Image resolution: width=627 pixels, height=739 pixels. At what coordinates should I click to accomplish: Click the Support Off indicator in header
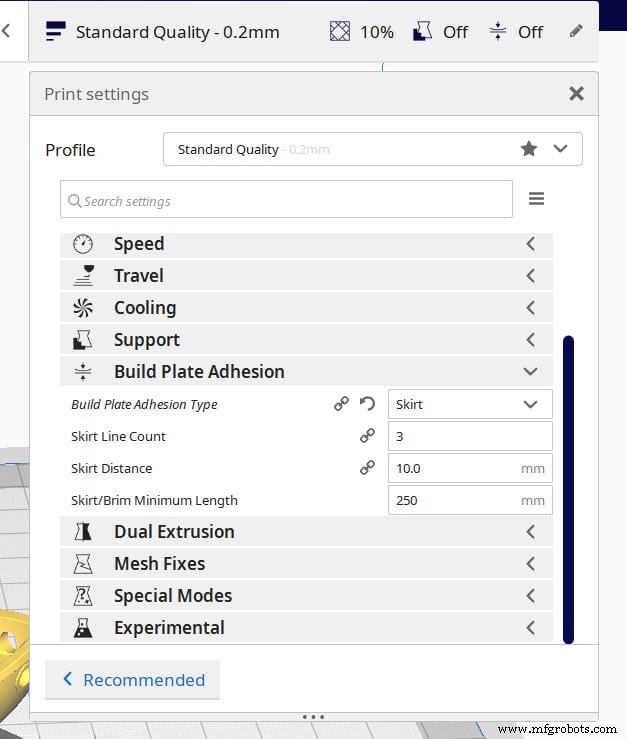(x=441, y=31)
